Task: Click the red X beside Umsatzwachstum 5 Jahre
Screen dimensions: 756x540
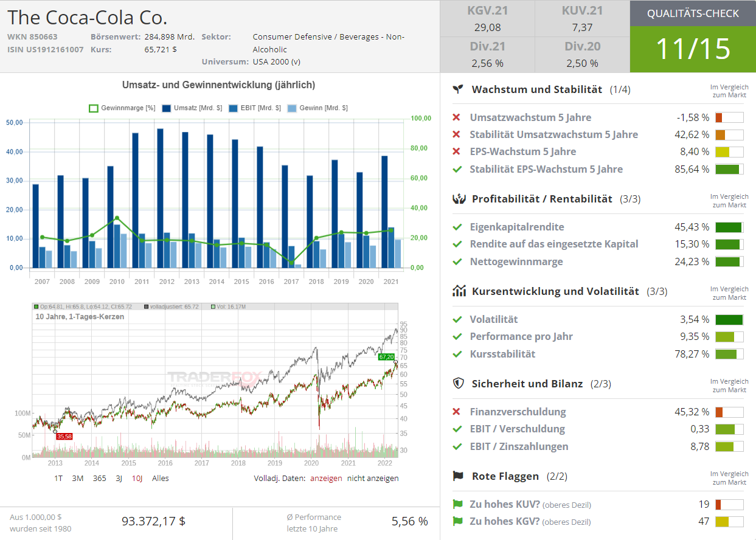Action: tap(457, 117)
